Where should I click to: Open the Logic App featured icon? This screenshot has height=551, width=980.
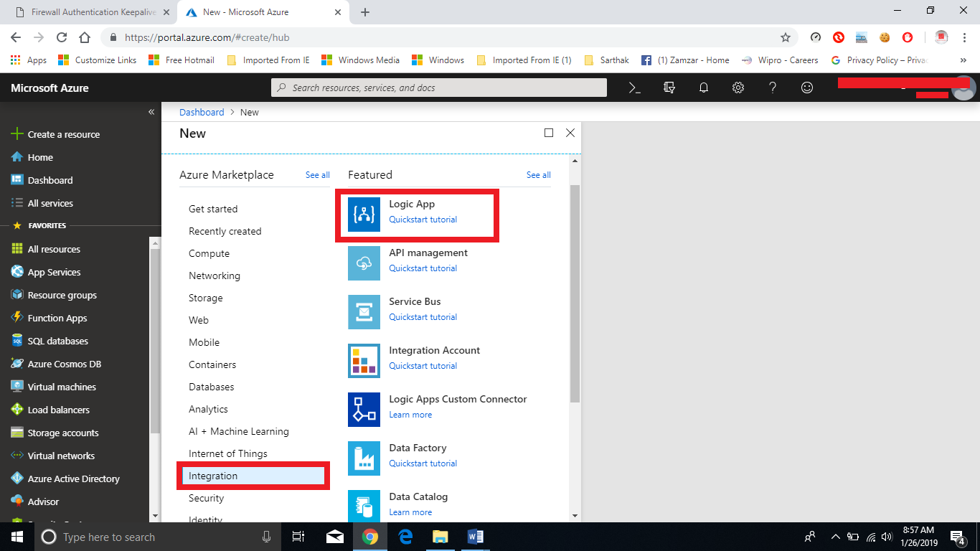pos(364,215)
